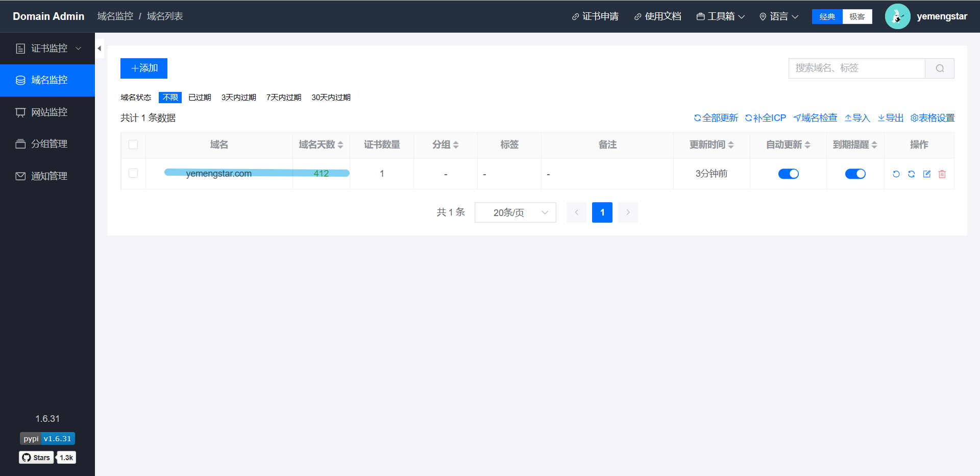Click 导出 export icon link
This screenshot has height=476, width=980.
(891, 118)
